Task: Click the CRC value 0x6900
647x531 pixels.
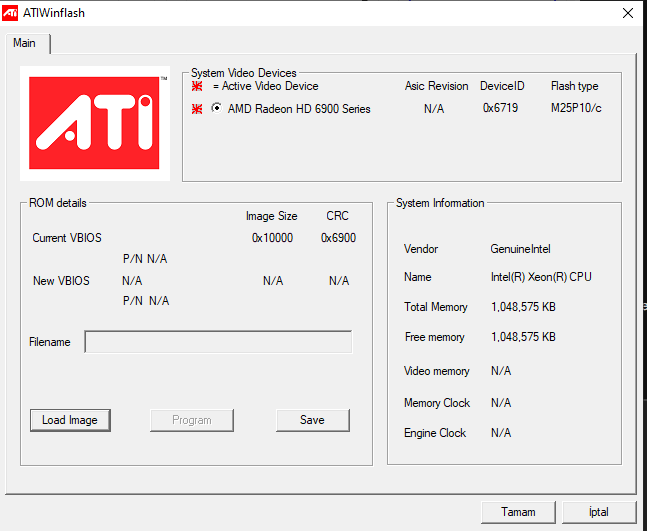Action: point(338,238)
